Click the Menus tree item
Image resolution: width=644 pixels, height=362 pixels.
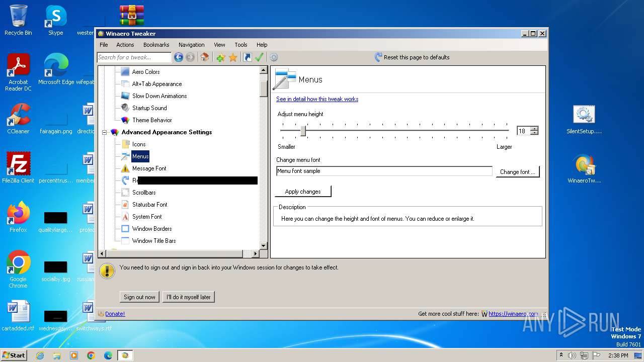(140, 156)
